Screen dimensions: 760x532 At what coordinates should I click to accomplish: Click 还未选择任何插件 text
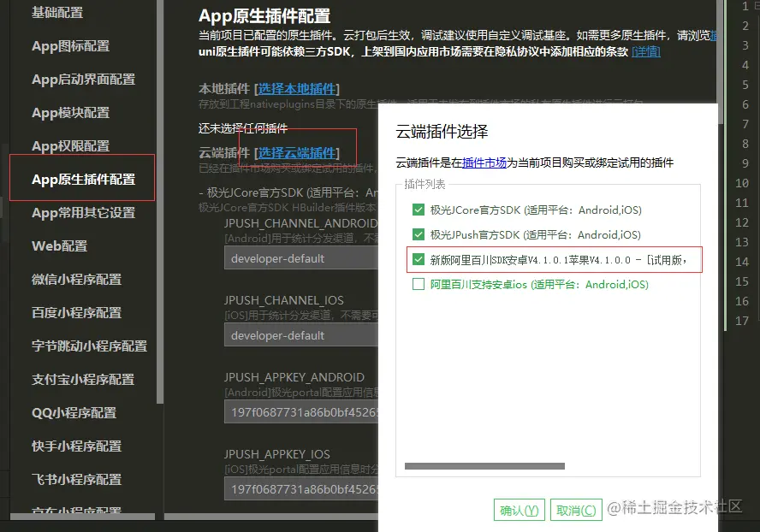pos(243,128)
